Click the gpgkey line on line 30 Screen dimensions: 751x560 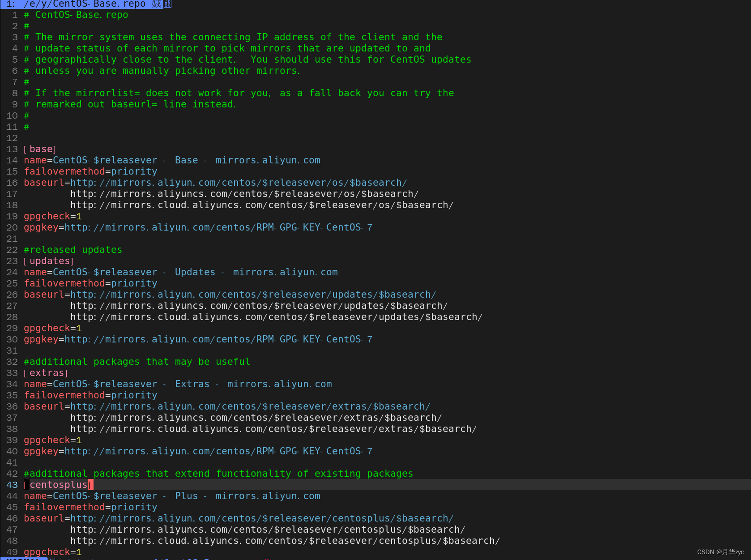198,339
